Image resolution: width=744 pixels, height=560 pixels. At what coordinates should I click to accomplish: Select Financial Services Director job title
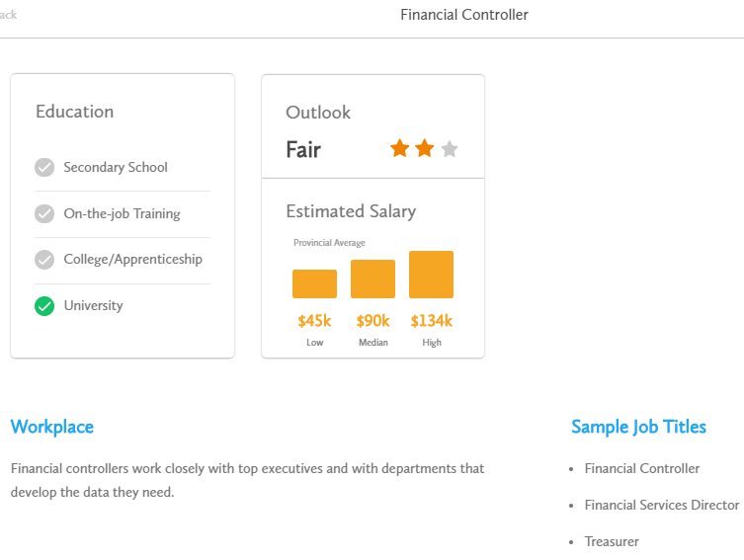pyautogui.click(x=661, y=505)
